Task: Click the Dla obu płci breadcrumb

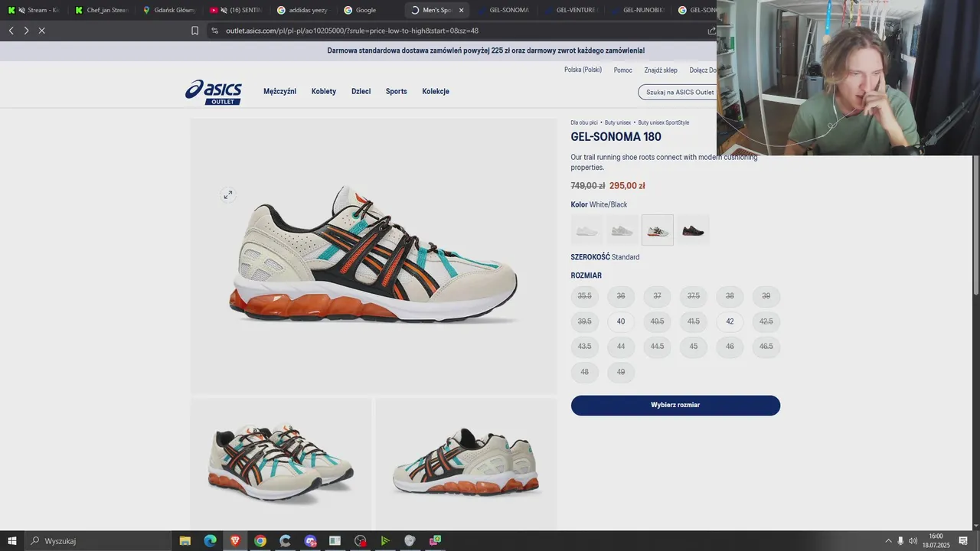Action: [x=584, y=122]
